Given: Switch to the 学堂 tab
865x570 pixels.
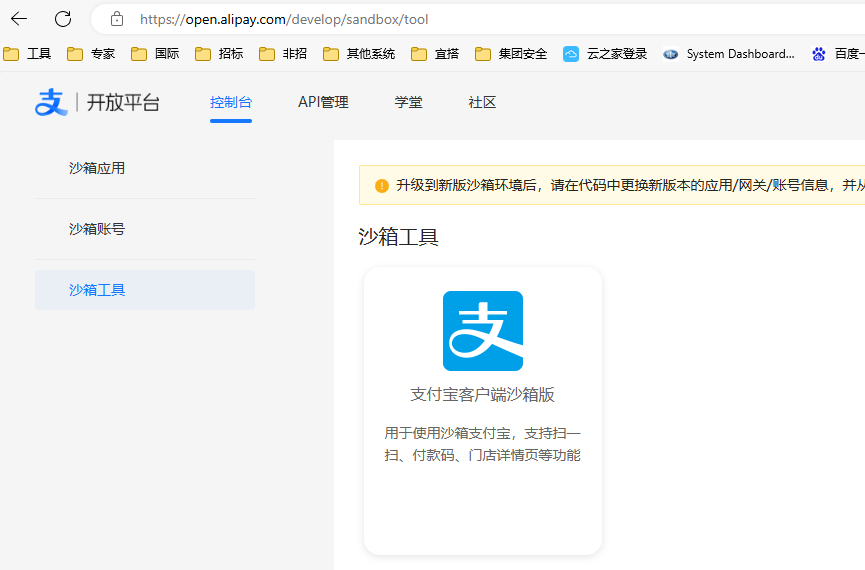Looking at the screenshot, I should [408, 102].
